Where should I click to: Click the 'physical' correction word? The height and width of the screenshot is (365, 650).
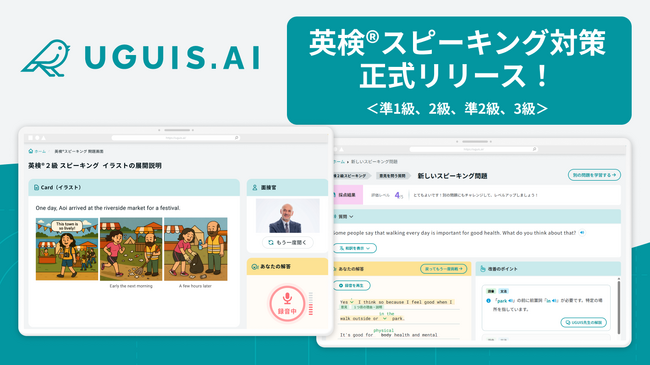click(383, 330)
